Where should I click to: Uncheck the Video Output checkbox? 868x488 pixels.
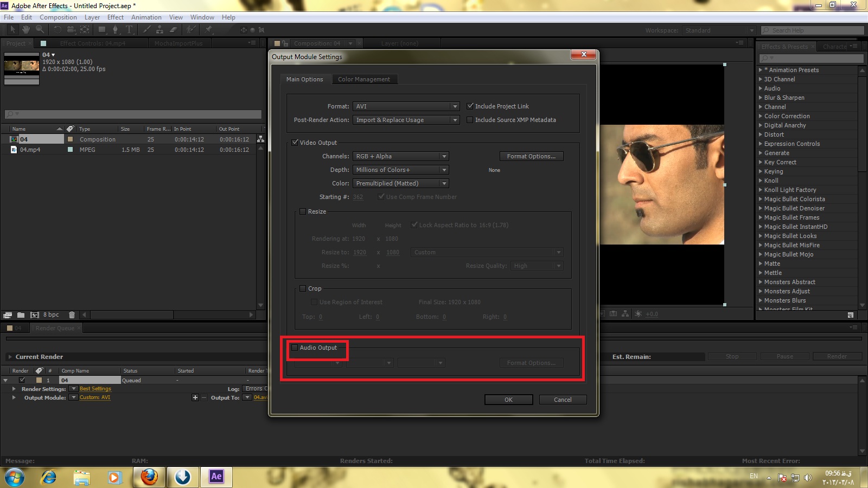pyautogui.click(x=295, y=143)
